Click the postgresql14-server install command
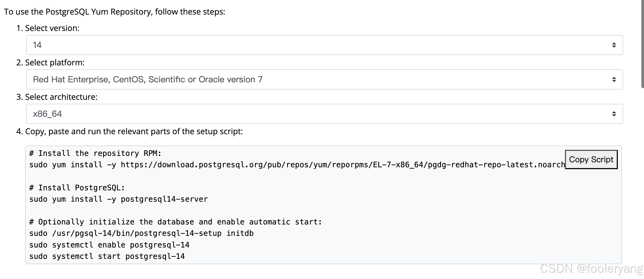 (x=118, y=199)
